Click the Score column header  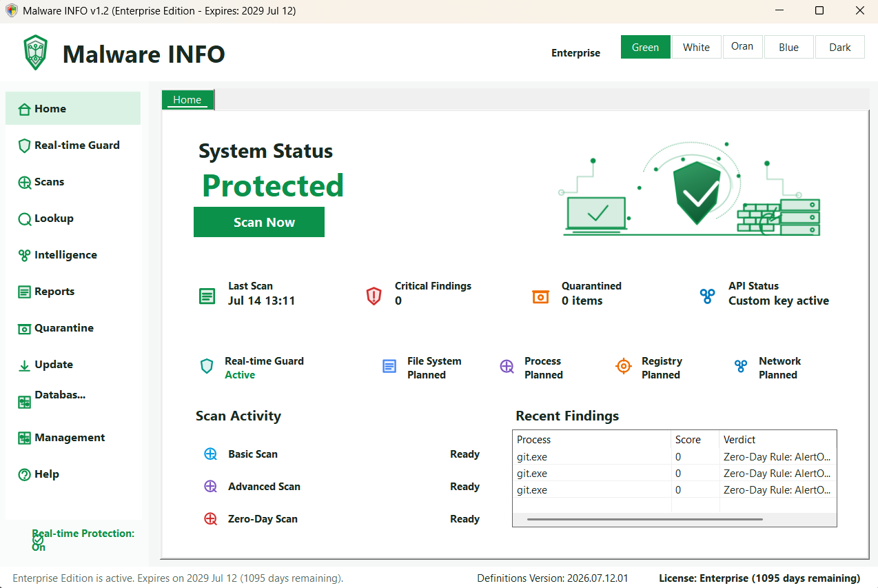pyautogui.click(x=695, y=440)
